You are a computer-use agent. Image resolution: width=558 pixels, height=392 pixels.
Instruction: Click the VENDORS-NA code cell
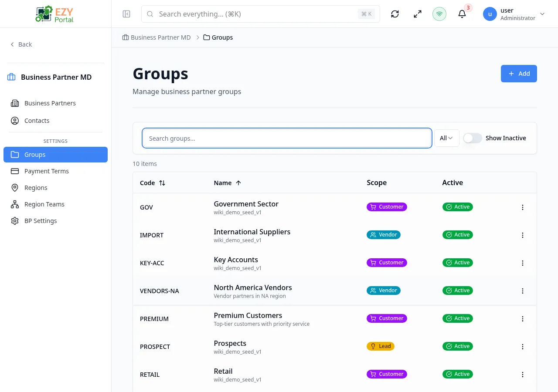coord(160,291)
